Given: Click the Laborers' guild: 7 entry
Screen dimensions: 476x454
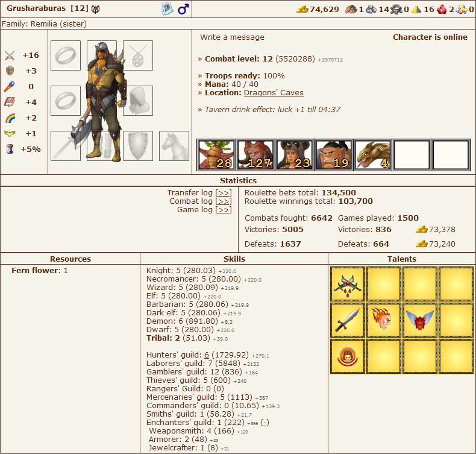Looking at the screenshot, I should 203,364.
